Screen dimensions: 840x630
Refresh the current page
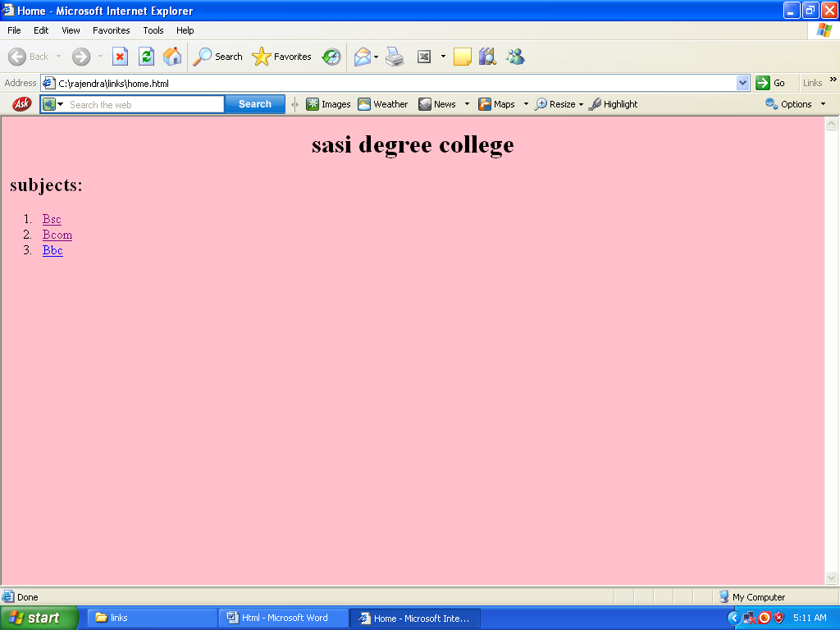pyautogui.click(x=145, y=56)
